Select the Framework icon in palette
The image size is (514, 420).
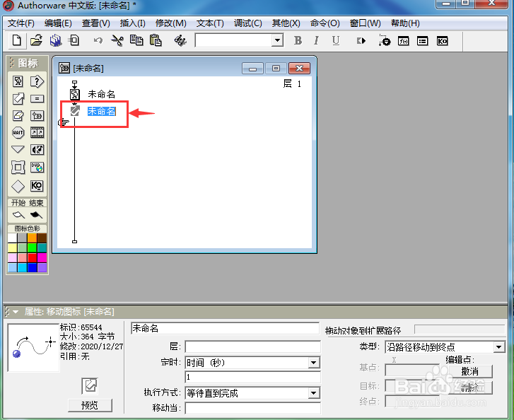pos(18,167)
